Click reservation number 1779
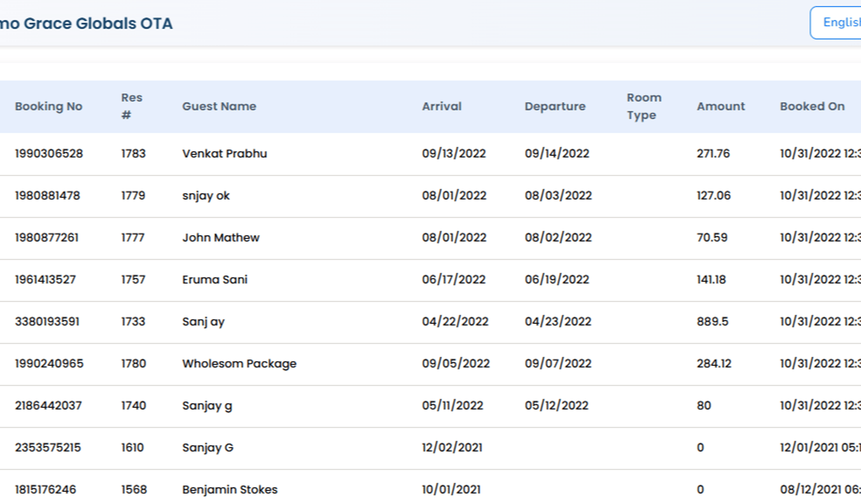Screen dimensions: 861x504 point(133,195)
